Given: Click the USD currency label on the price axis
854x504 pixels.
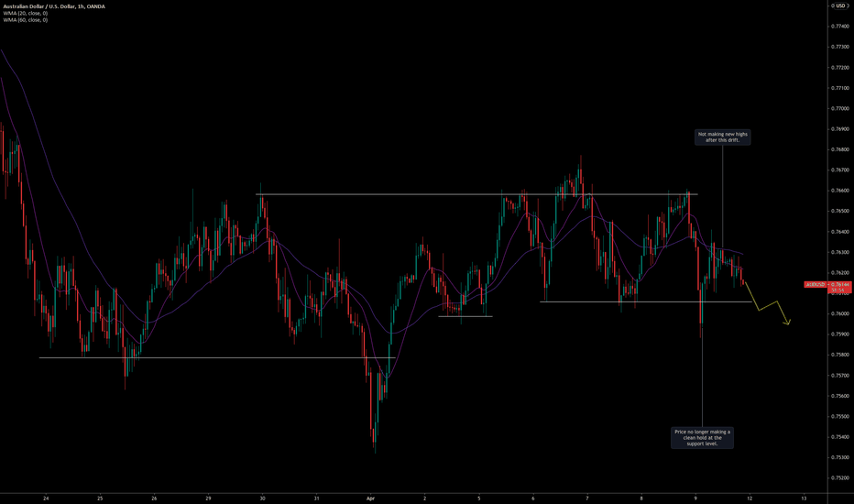Looking at the screenshot, I should click(839, 6).
